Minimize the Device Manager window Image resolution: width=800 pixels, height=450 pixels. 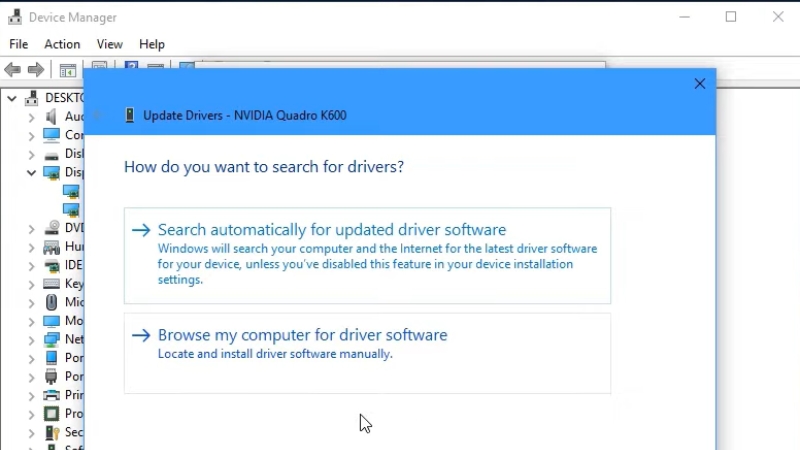coord(684,17)
